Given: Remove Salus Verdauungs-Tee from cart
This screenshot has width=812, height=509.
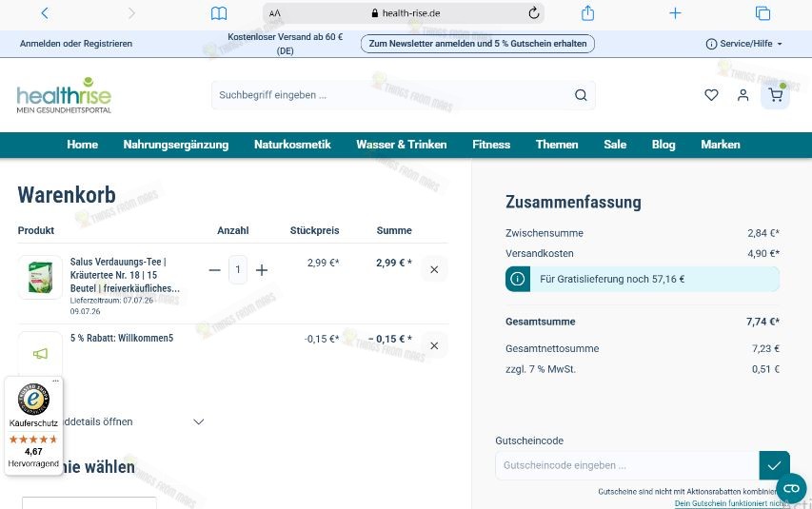Looking at the screenshot, I should 434,270.
